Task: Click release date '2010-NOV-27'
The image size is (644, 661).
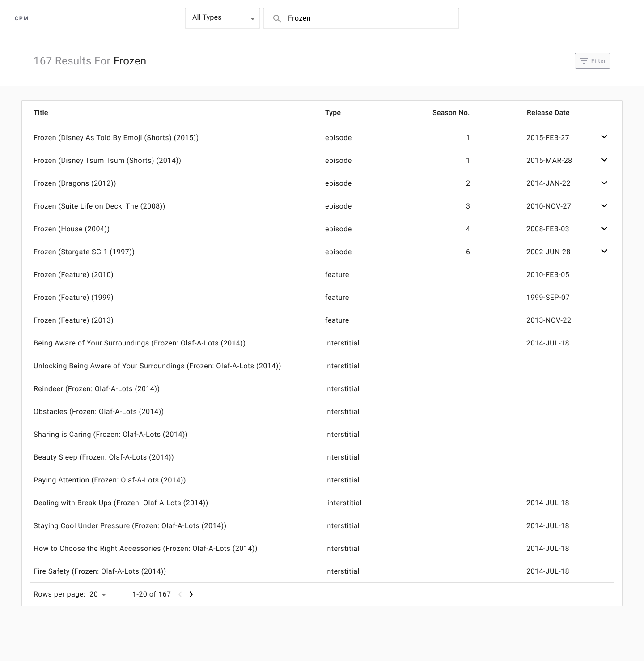Action: click(x=549, y=206)
